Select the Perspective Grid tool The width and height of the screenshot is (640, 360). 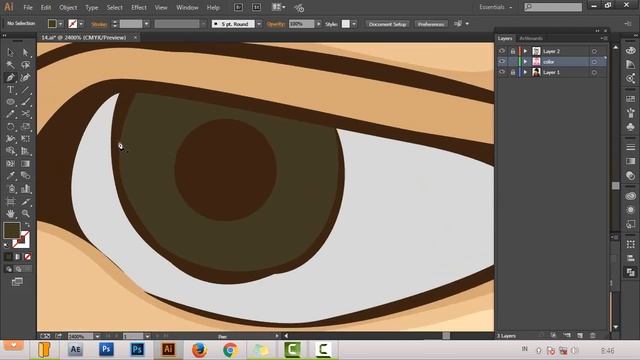[x=25, y=151]
